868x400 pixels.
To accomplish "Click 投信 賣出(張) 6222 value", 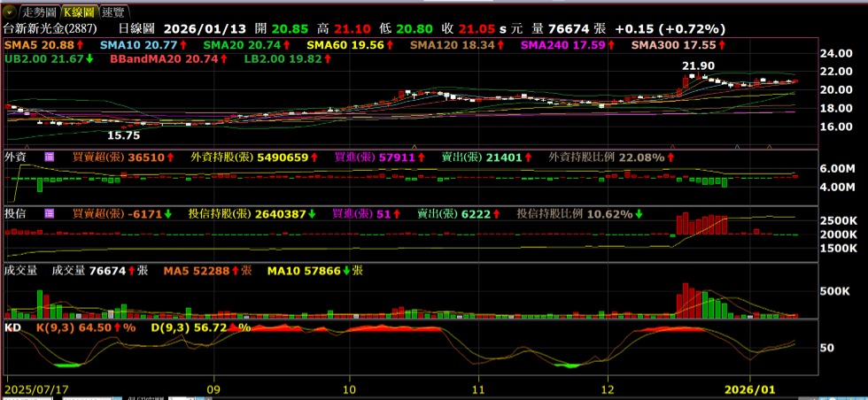I will (x=459, y=213).
